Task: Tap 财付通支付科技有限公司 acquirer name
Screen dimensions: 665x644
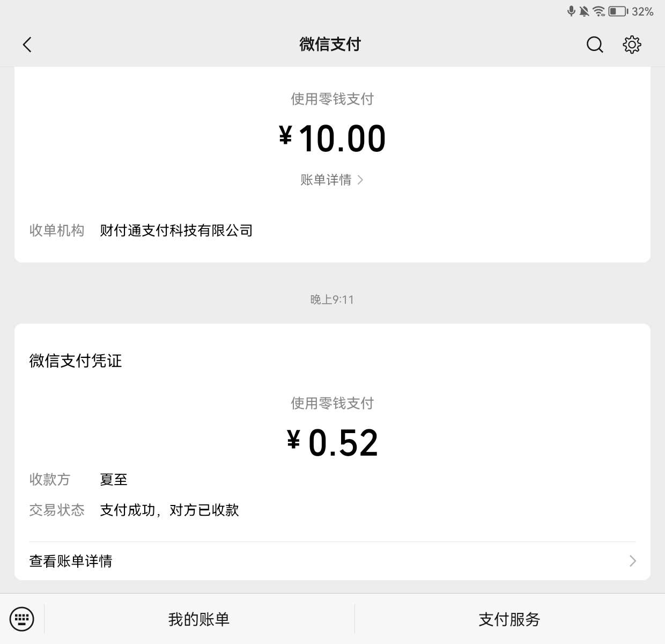Action: tap(176, 231)
